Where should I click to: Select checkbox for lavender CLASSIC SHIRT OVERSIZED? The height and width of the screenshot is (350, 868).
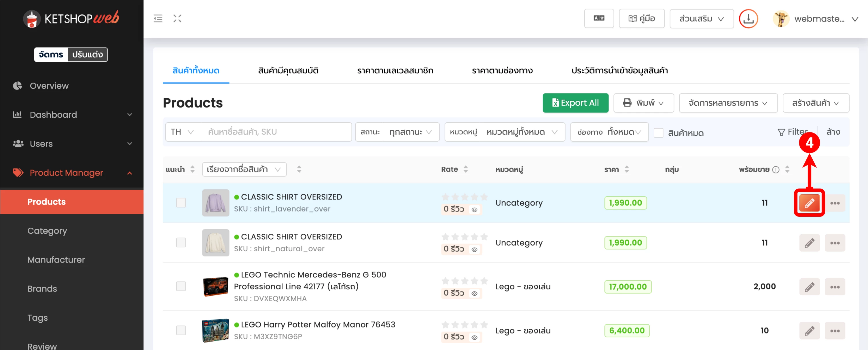(x=181, y=203)
